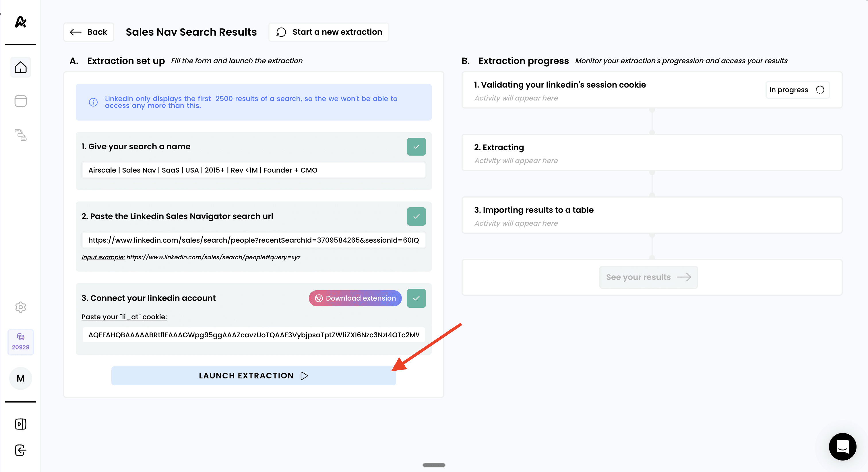Click the logout icon in sidebar
The image size is (868, 472).
21,450
